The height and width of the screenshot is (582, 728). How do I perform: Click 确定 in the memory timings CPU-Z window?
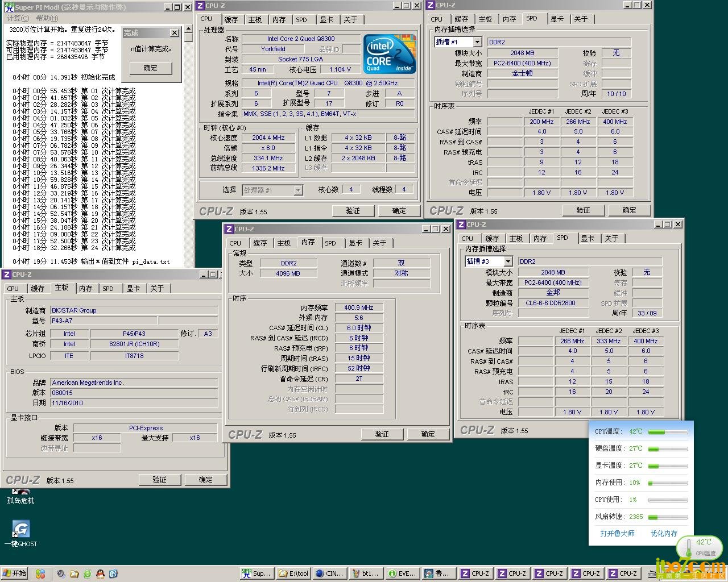tap(428, 434)
